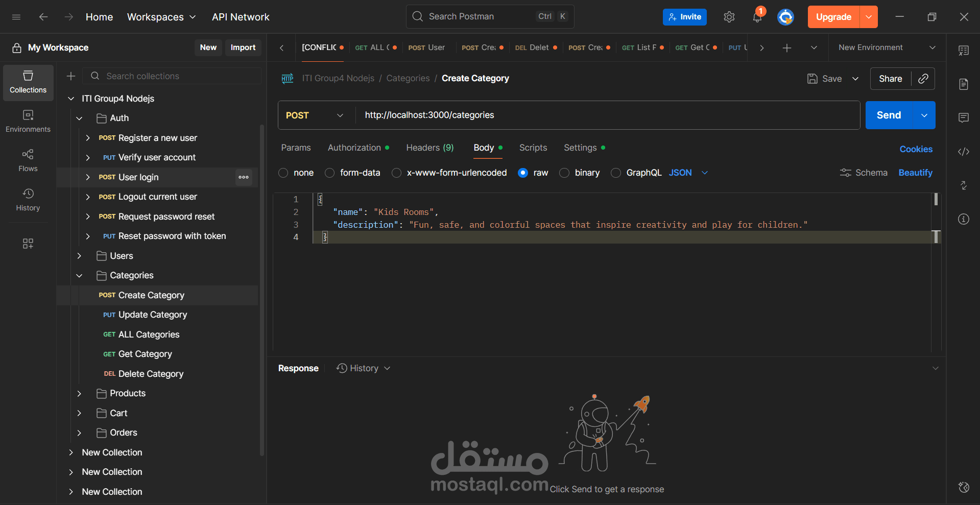This screenshot has width=980, height=505.
Task: Open the user avatar icon
Action: click(785, 17)
